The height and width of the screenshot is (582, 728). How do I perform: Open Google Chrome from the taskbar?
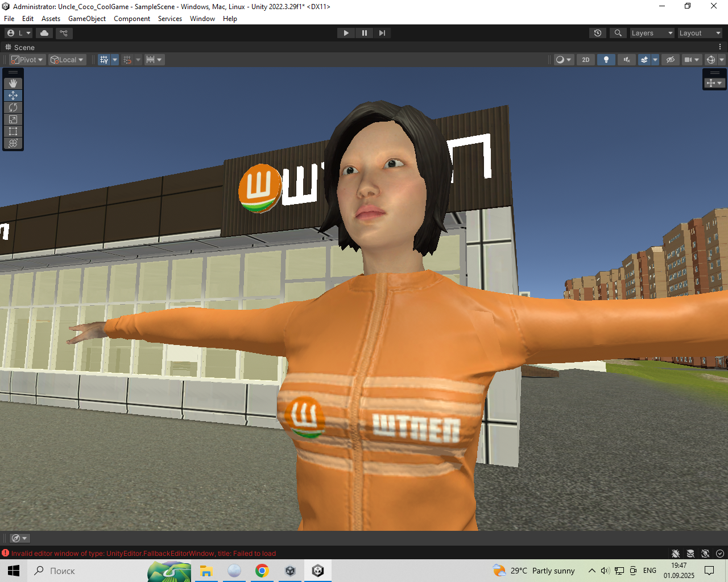tap(262, 571)
